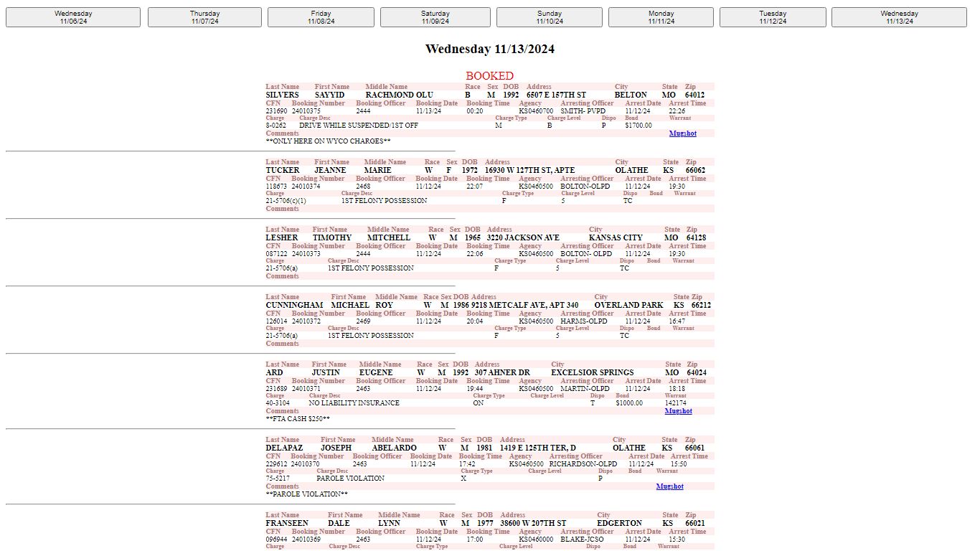Screen dimensions: 980x551
Task: Click arresting officer RICHARDSON-OLPD
Action: click(x=583, y=464)
